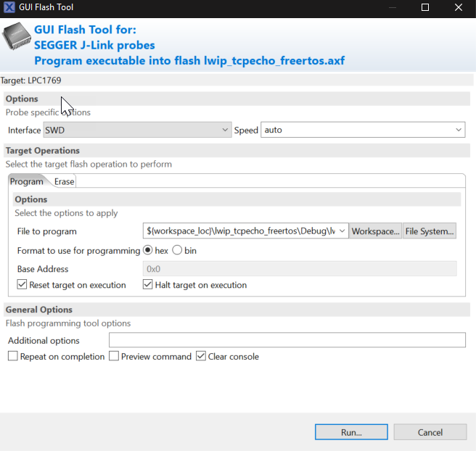Toggle Halt target on execution checkbox
The image size is (476, 451).
pyautogui.click(x=147, y=284)
